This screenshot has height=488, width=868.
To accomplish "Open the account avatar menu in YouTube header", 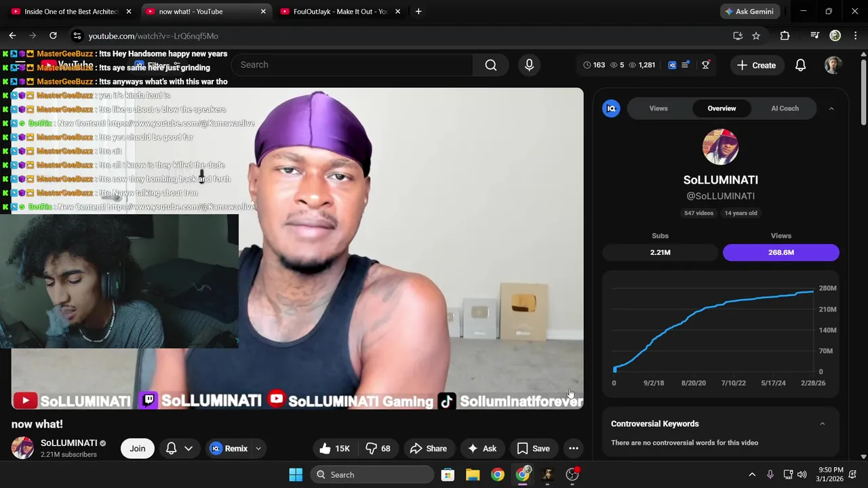I will (x=833, y=65).
